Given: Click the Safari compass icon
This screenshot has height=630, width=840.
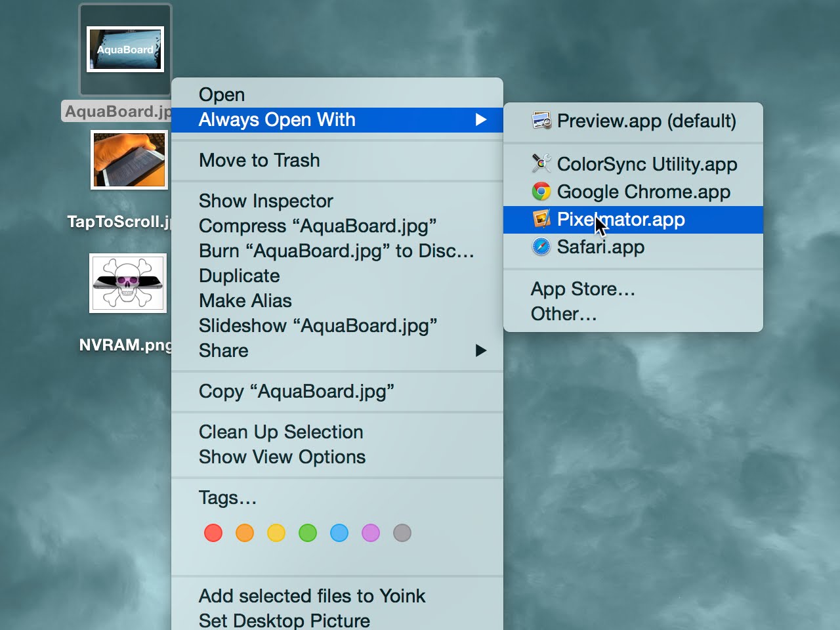Looking at the screenshot, I should (541, 247).
